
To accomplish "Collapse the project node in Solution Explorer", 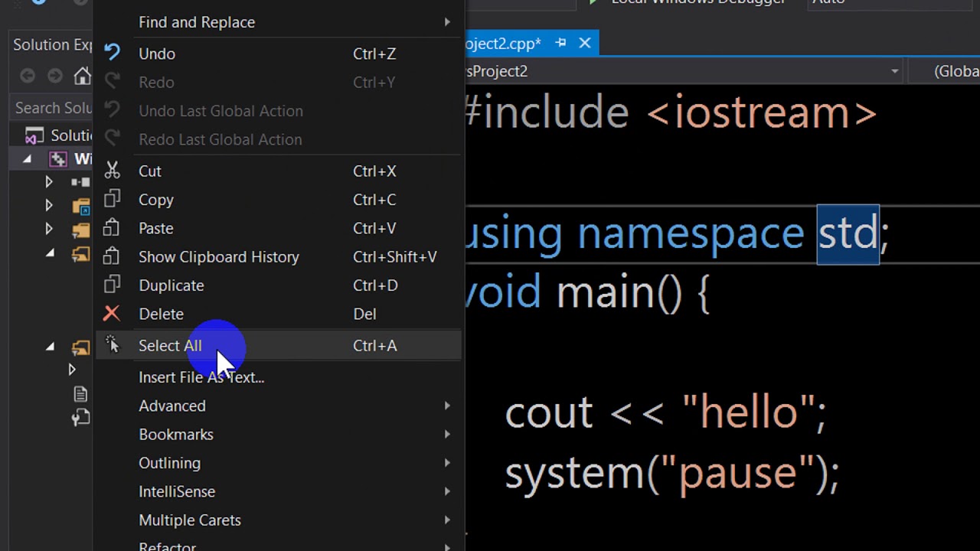I will tap(28, 159).
